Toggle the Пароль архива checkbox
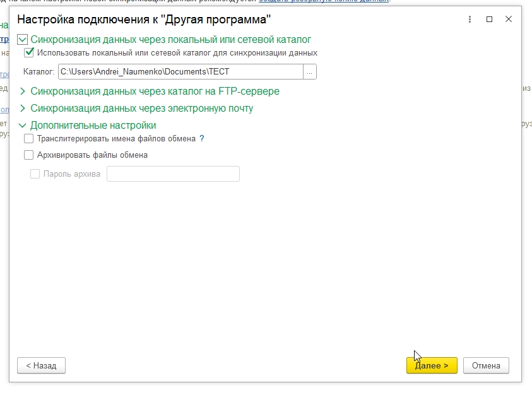The width and height of the screenshot is (532, 395). 35,174
